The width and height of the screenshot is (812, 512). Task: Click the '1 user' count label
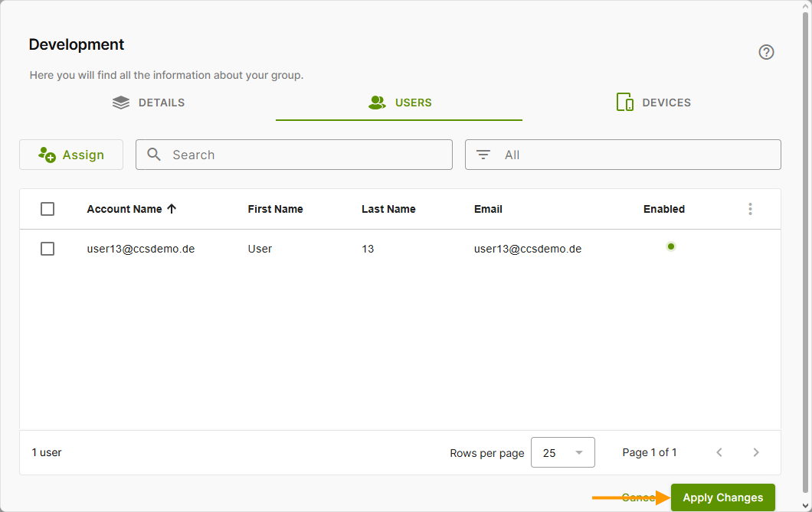click(x=47, y=452)
